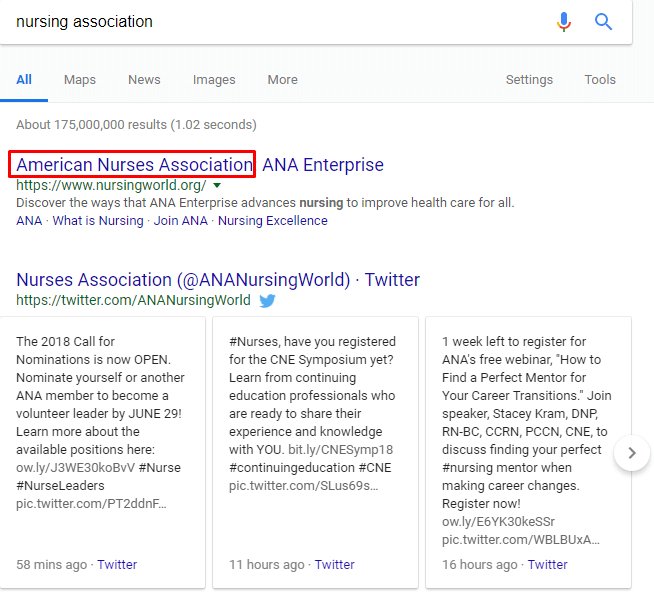654x605 pixels.
Task: Click Twitter link under 16 hours ago
Action: (x=548, y=565)
